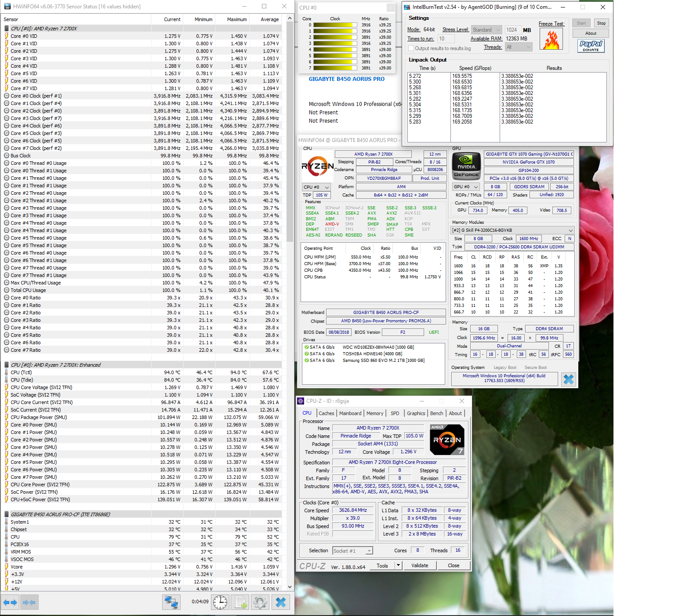Open the SPD tab in CPU-Z

coord(395,413)
